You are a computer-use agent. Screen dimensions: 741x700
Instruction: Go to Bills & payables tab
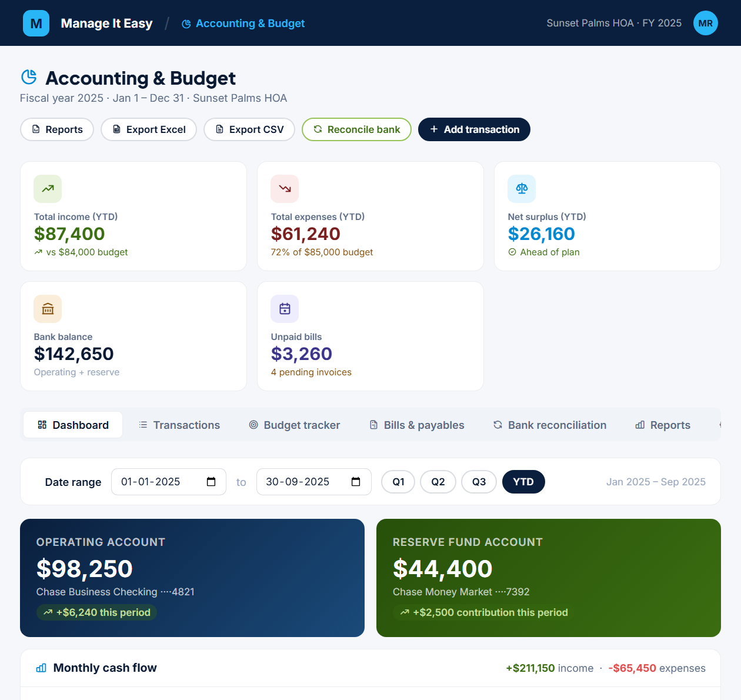point(416,425)
